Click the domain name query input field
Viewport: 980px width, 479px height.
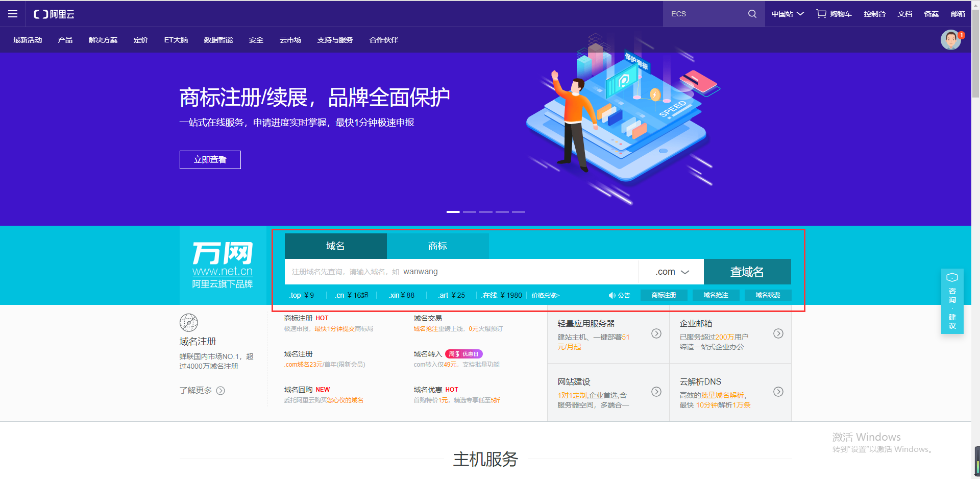(x=459, y=272)
